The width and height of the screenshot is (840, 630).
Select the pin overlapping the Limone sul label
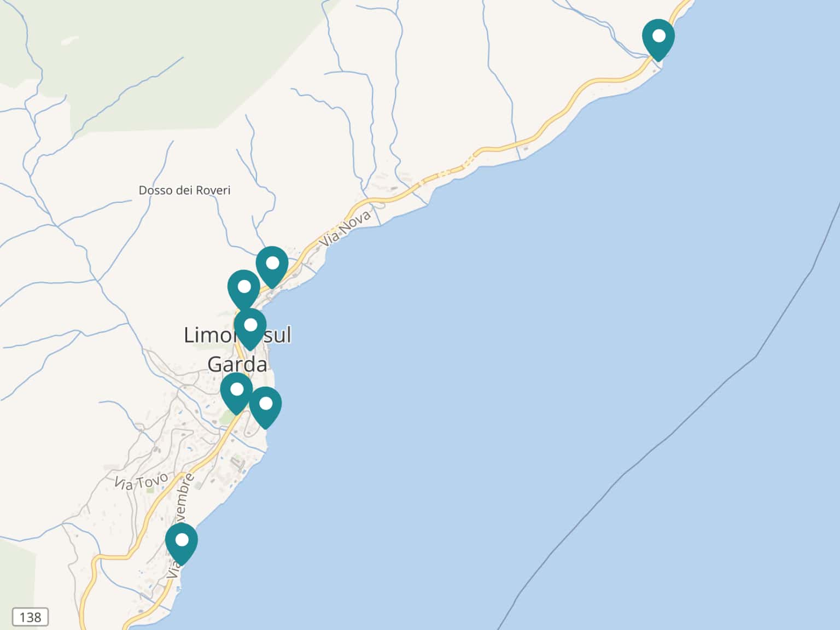[250, 329]
